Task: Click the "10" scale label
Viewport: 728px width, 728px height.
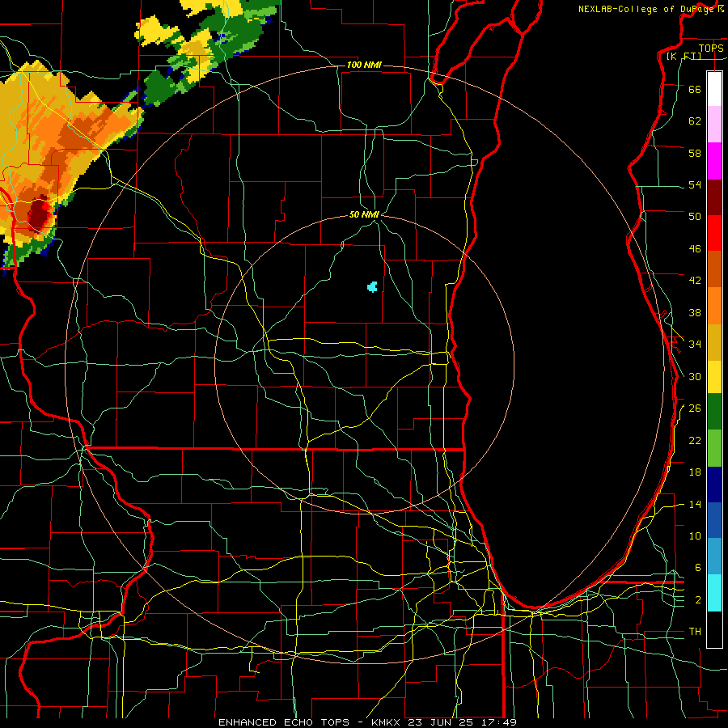Action: tap(695, 535)
